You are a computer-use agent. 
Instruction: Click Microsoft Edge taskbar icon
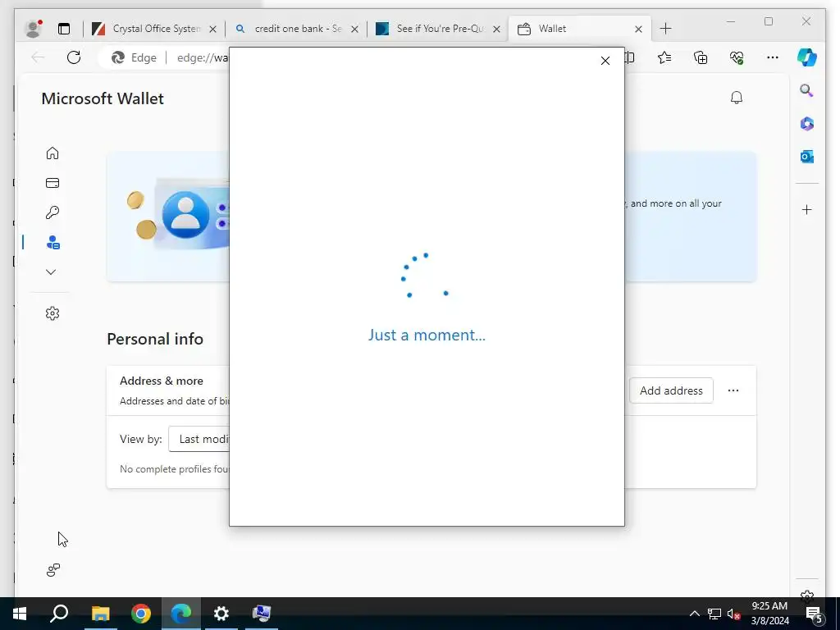[181, 614]
